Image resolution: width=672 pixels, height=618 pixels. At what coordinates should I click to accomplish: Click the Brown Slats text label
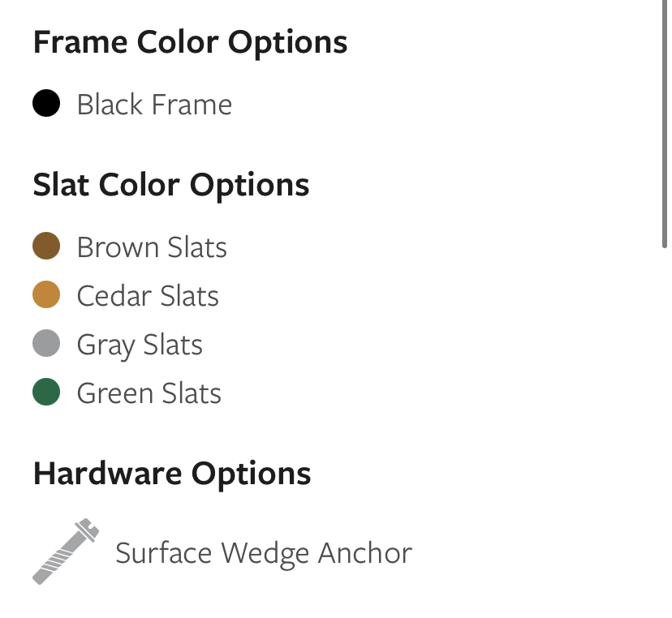pos(152,247)
